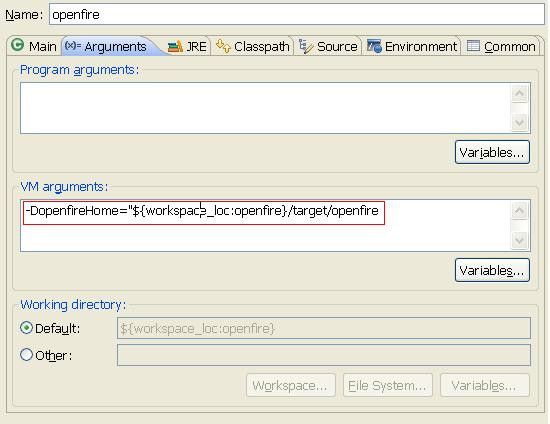Click Program arguments scrollbar down arrow
550x424 pixels.
(x=519, y=122)
